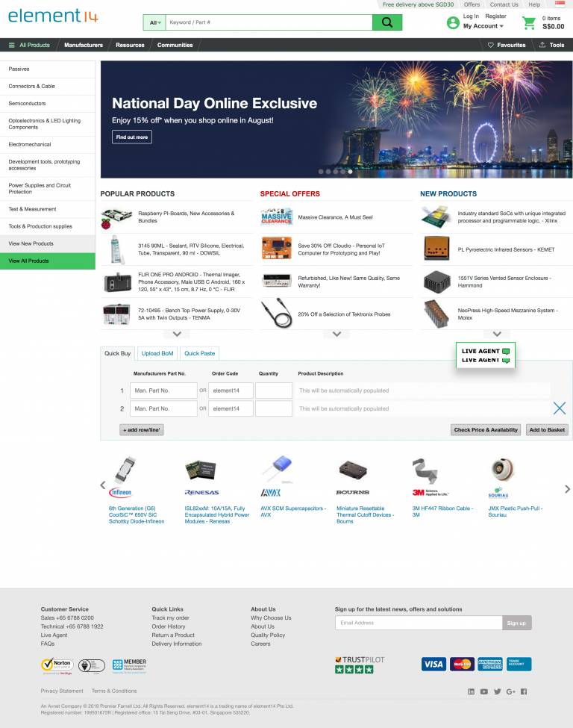Click the Log In link
The width and height of the screenshot is (573, 728).
coord(471,16)
